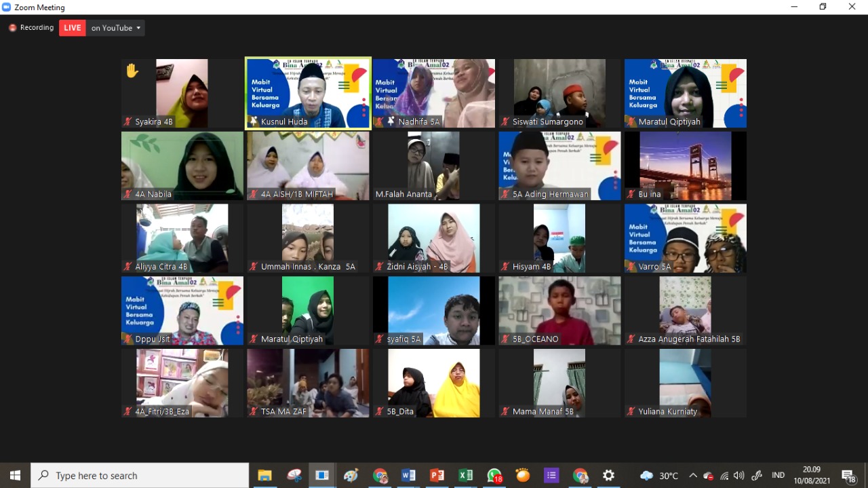Open File Explorer from the taskbar
Screen dimensions: 868x488
click(x=264, y=476)
